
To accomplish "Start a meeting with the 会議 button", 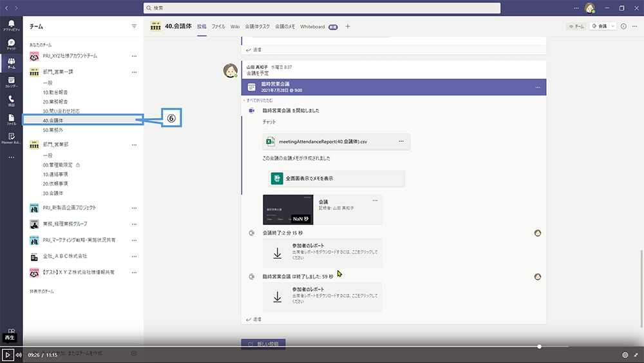I will click(x=600, y=26).
